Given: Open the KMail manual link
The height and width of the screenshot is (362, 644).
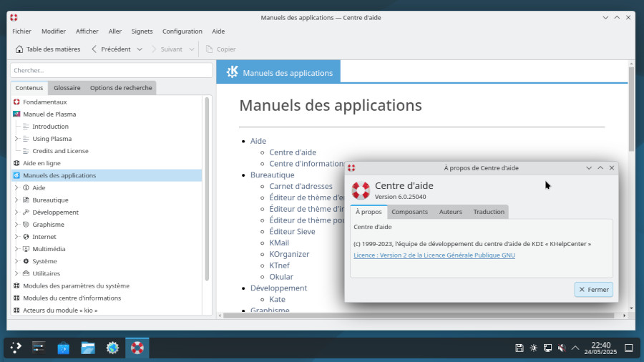Looking at the screenshot, I should click(279, 243).
